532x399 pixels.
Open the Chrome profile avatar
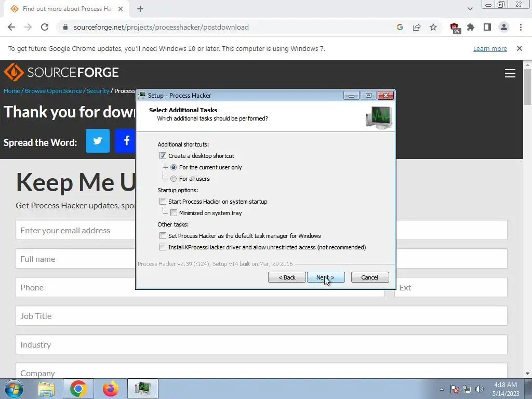tap(504, 27)
